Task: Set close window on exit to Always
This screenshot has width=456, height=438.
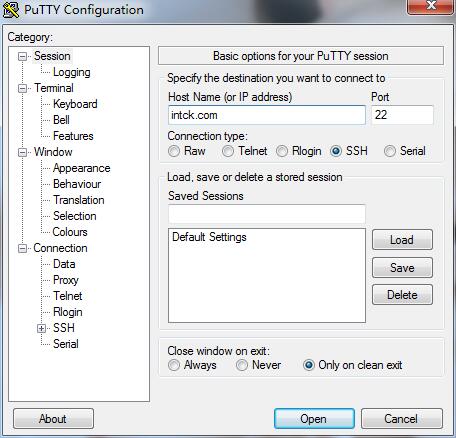Action: (x=174, y=365)
